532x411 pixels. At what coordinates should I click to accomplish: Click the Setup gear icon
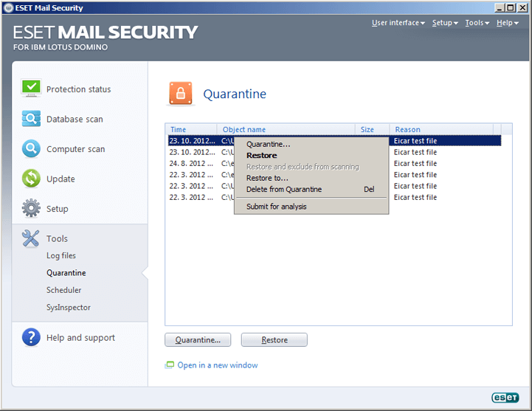click(31, 208)
